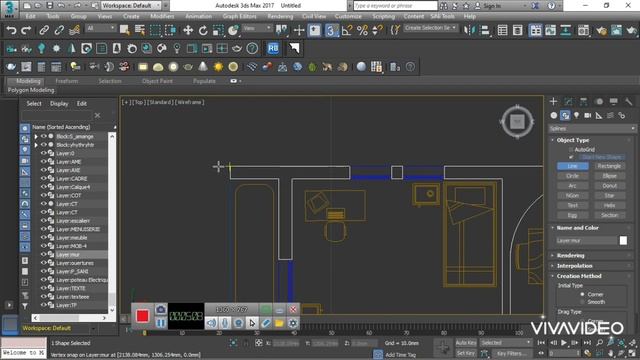Collapse the Creation Method rollout
This screenshot has width=640, height=360.
coord(578,276)
